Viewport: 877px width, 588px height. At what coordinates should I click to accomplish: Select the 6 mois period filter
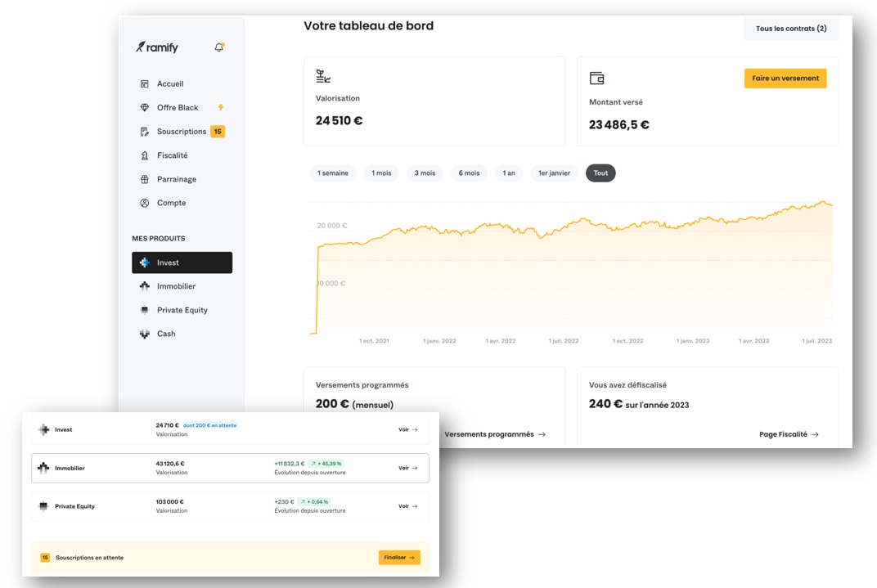(469, 173)
